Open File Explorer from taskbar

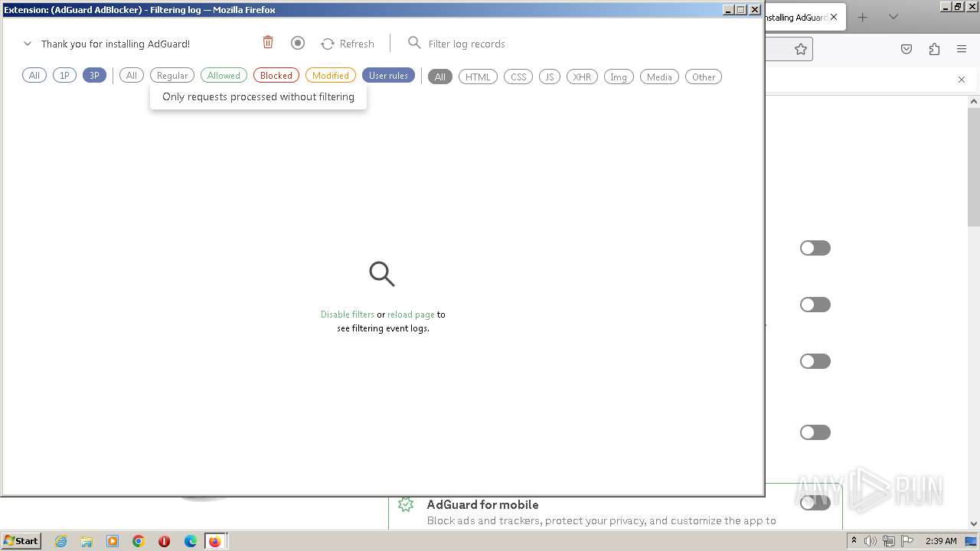87,541
